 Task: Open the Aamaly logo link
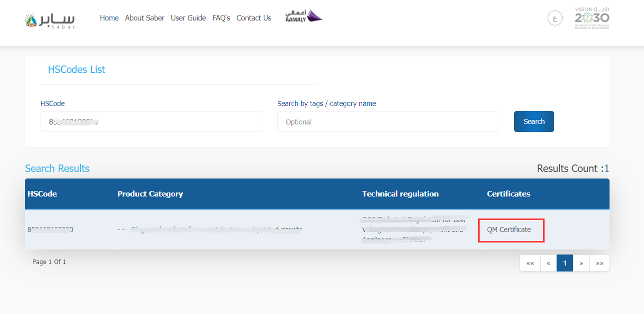(304, 16)
